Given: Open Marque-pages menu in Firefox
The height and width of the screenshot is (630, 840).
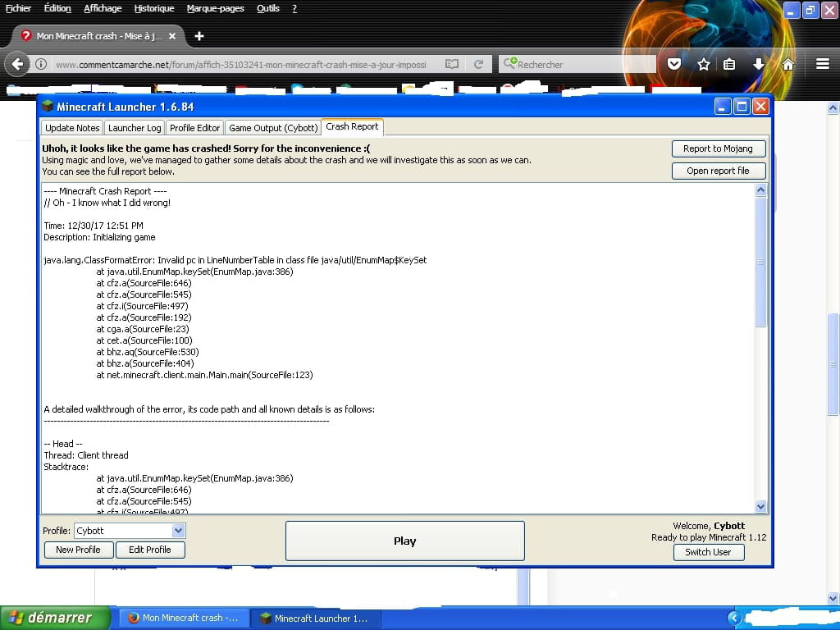Looking at the screenshot, I should [x=216, y=8].
